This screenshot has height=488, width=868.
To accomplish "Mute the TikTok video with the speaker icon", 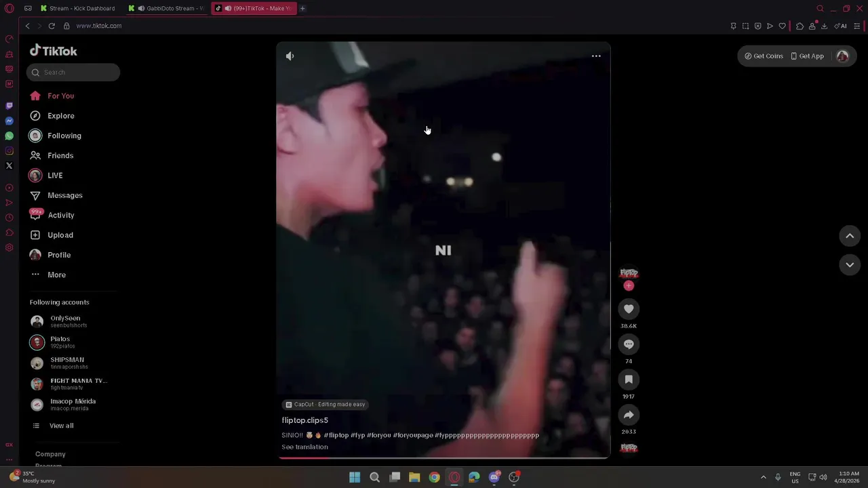I will point(290,56).
